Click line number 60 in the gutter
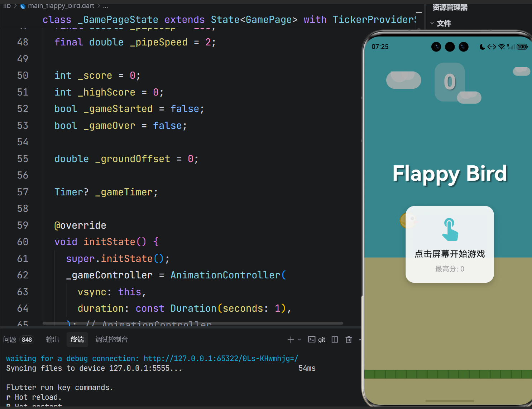Image resolution: width=532 pixels, height=409 pixels. (23, 242)
